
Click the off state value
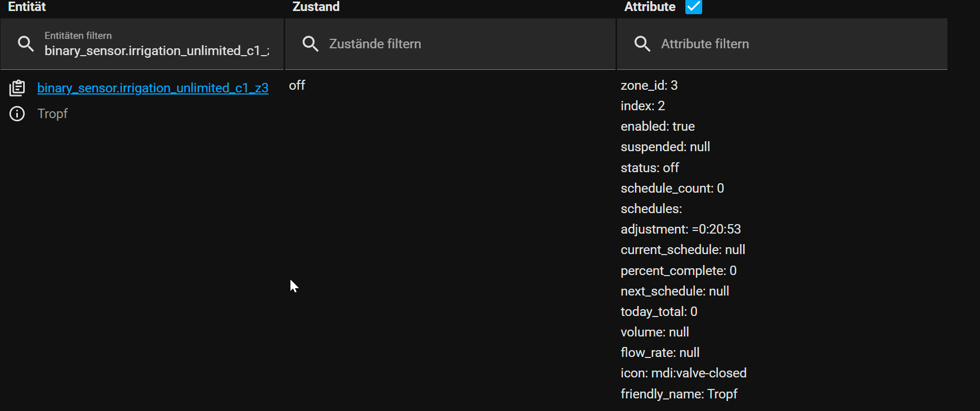point(297,85)
